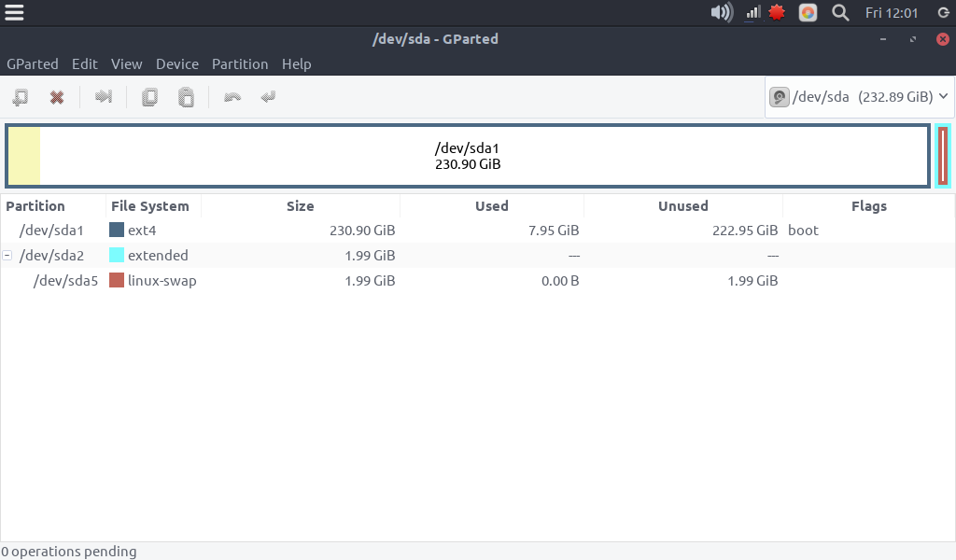The width and height of the screenshot is (956, 560).
Task: Click the red Delete partition icon
Action: 57,97
